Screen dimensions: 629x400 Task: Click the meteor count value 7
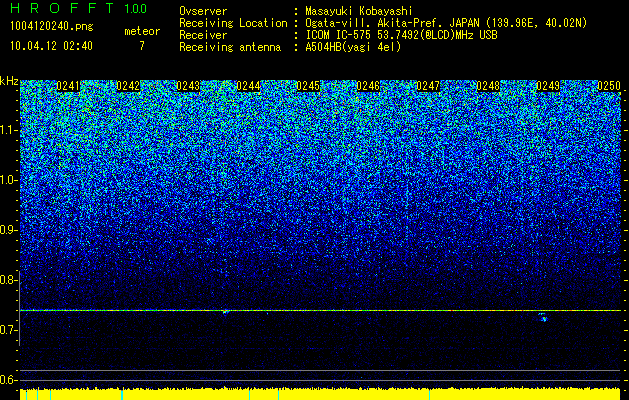[142, 46]
